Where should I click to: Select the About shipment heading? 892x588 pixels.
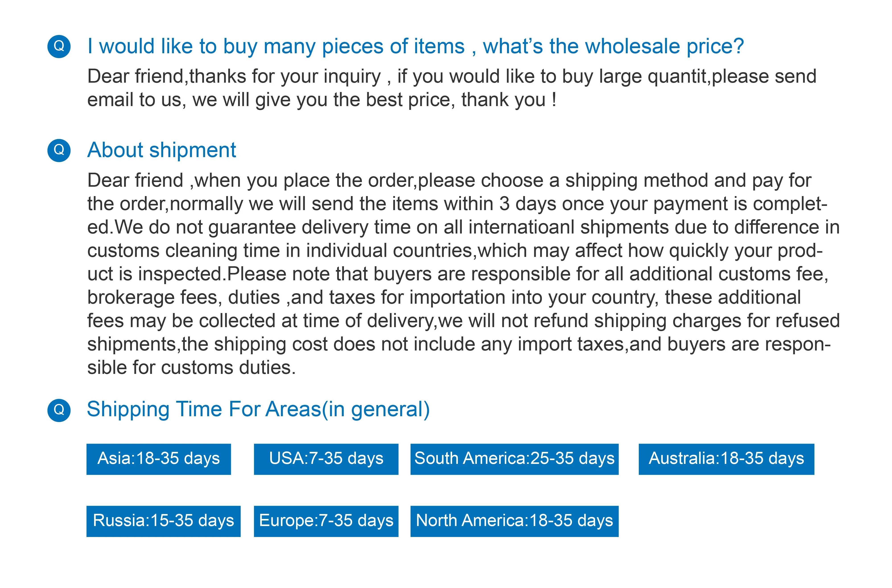[x=162, y=150]
